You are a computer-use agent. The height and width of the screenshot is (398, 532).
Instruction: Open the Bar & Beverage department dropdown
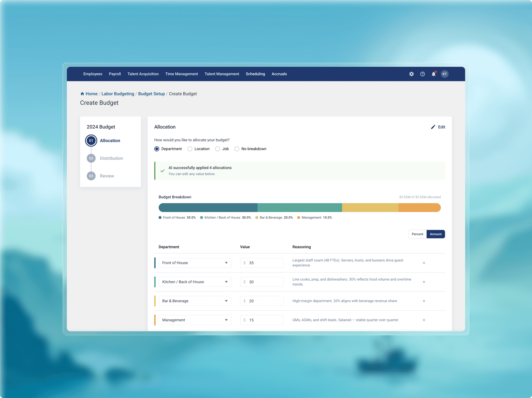coord(195,301)
